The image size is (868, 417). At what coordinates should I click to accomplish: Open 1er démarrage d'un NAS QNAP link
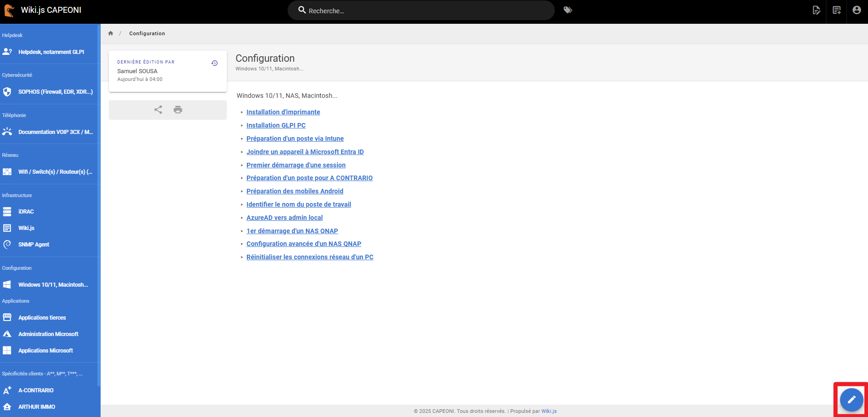tap(292, 231)
